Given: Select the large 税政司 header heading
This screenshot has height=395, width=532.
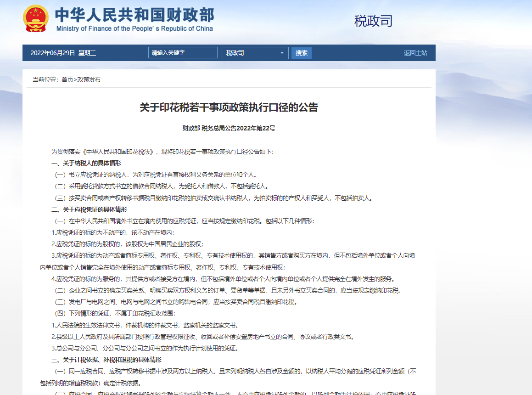Looking at the screenshot, I should tap(373, 21).
